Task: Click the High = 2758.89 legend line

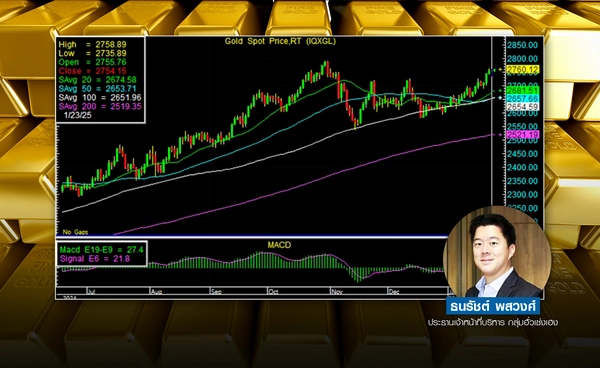Action: point(92,44)
